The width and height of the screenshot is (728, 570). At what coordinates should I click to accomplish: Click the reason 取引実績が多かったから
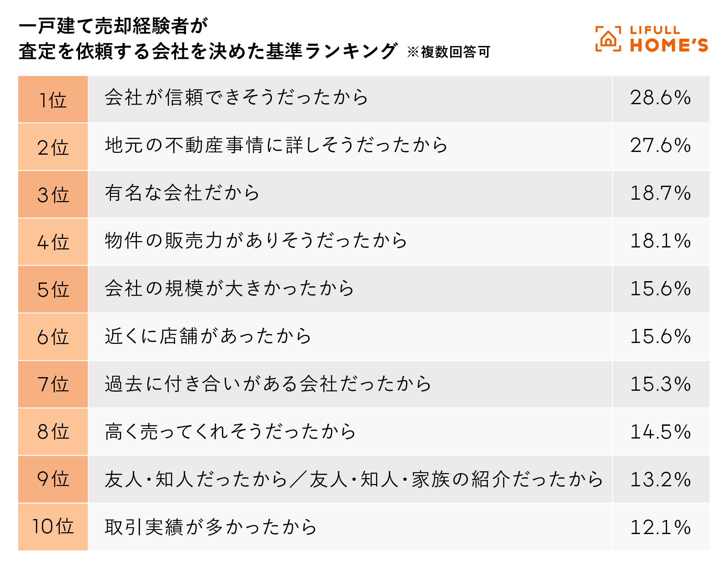[211, 527]
